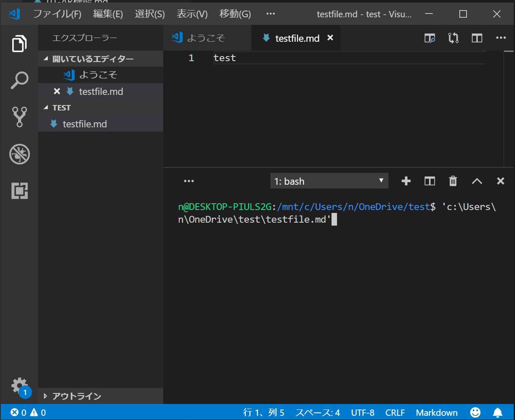Click the Open Changes compare icon
This screenshot has width=515, height=420.
[453, 38]
